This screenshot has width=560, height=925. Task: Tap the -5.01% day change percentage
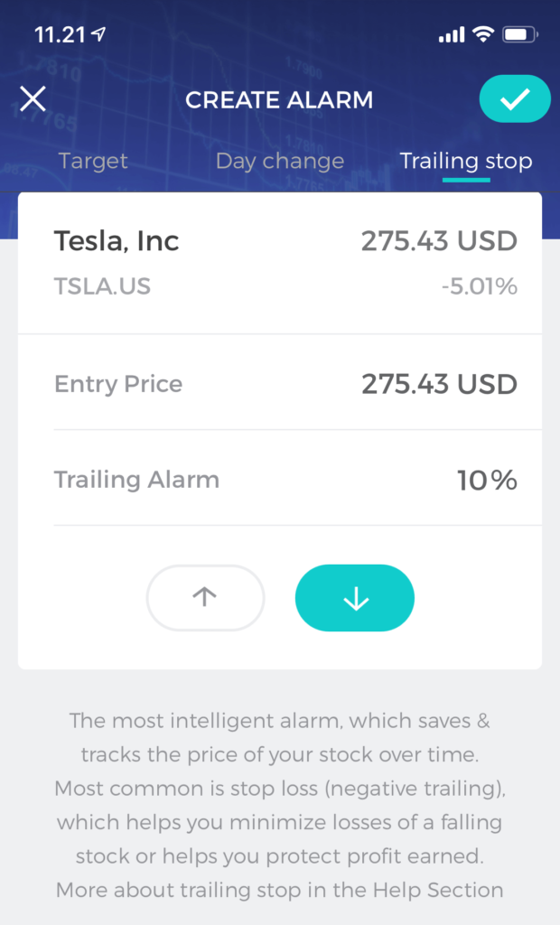point(484,286)
